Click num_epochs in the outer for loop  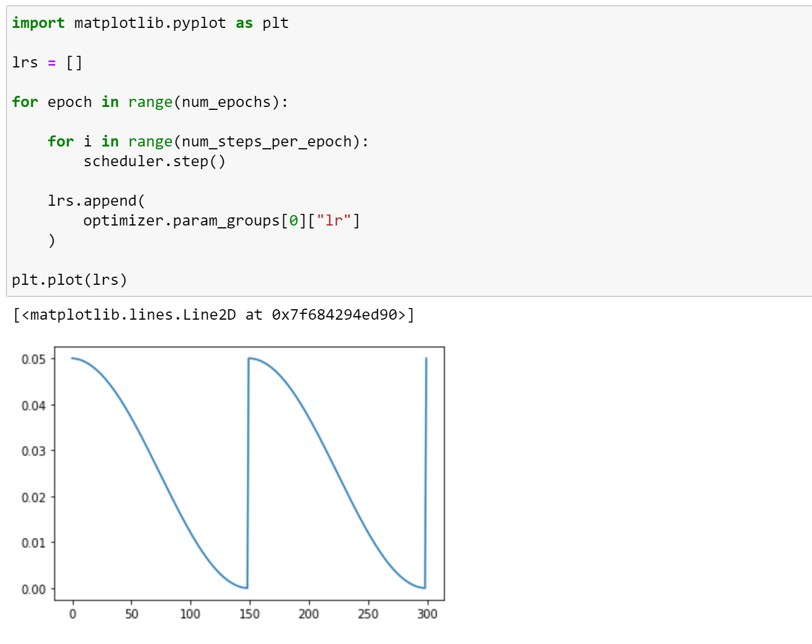click(226, 102)
